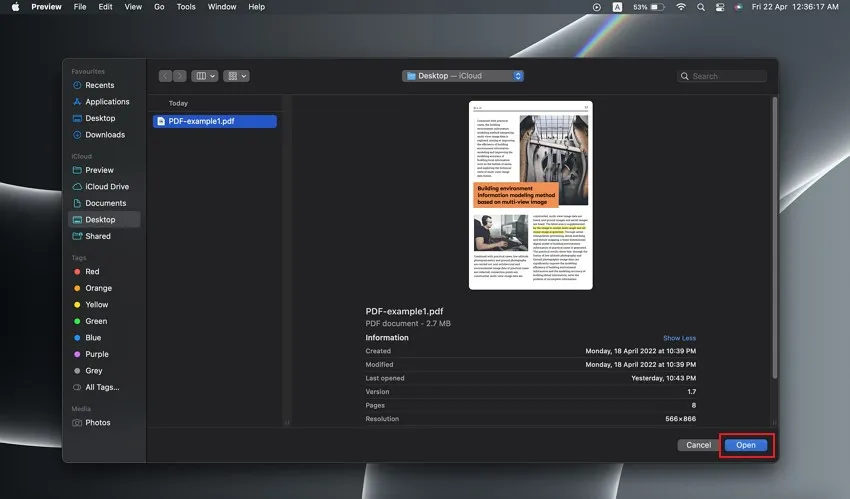Click the Open button

point(746,445)
